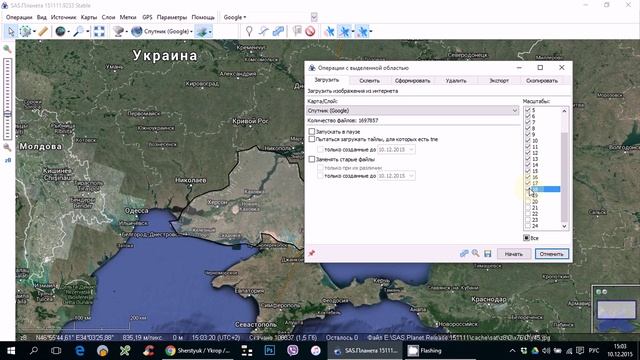The height and width of the screenshot is (360, 640).
Task: Click the pin icon in dialog bottom-left
Action: [x=312, y=253]
